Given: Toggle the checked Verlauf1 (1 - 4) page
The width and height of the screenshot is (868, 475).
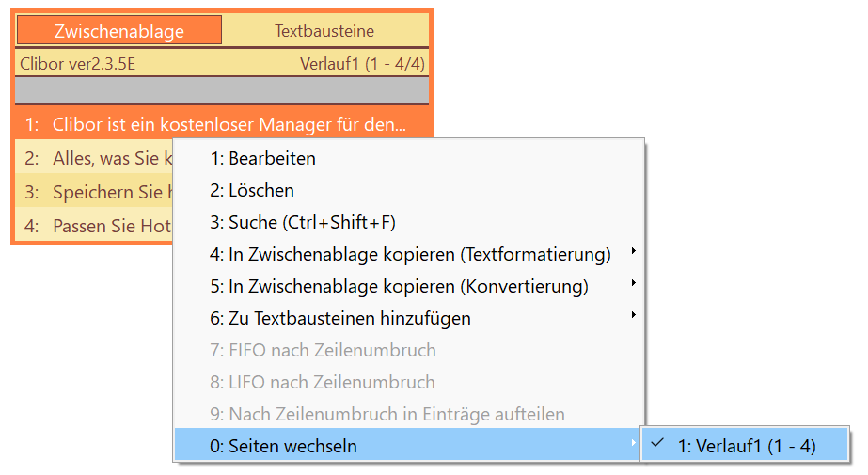Looking at the screenshot, I should coord(745,445).
